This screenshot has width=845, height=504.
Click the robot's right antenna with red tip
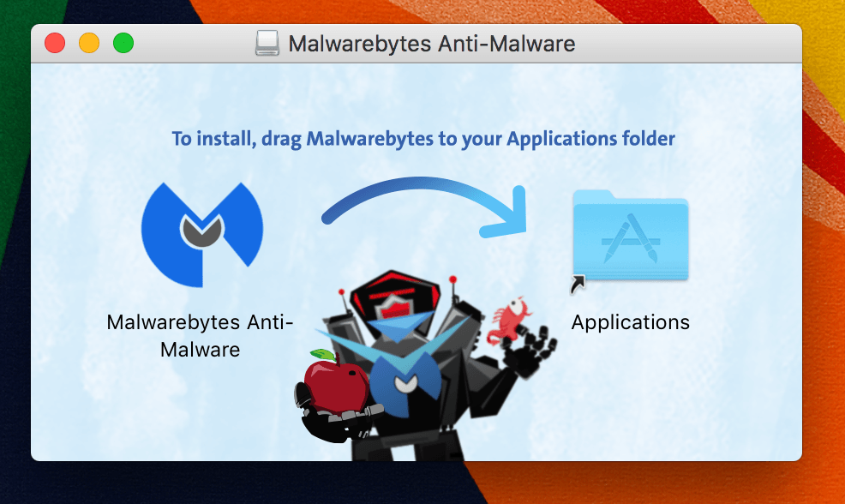(453, 291)
